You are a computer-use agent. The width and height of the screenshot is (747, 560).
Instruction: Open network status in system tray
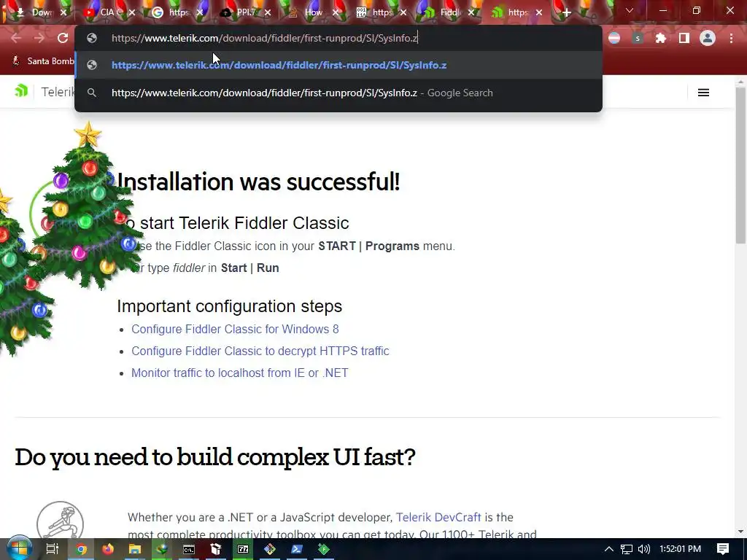[x=627, y=549]
